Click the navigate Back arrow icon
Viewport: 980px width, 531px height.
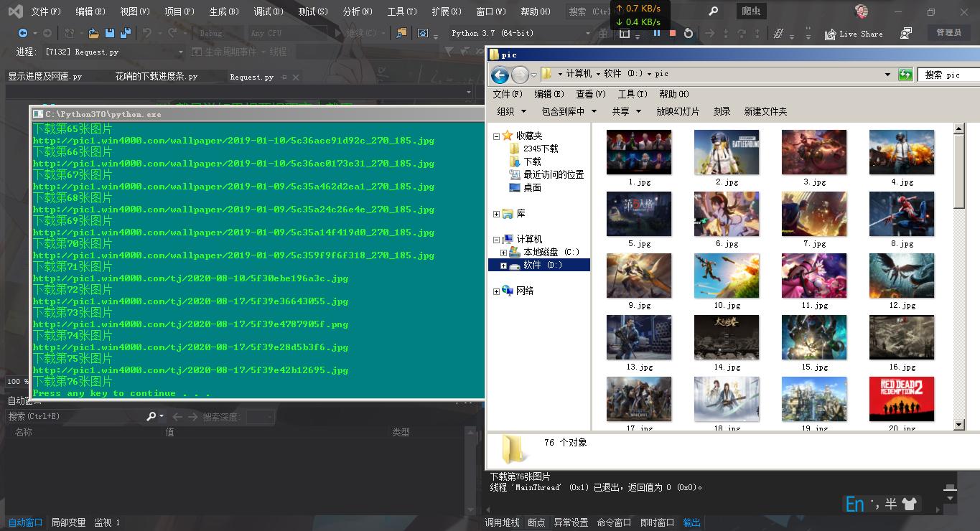pos(500,74)
